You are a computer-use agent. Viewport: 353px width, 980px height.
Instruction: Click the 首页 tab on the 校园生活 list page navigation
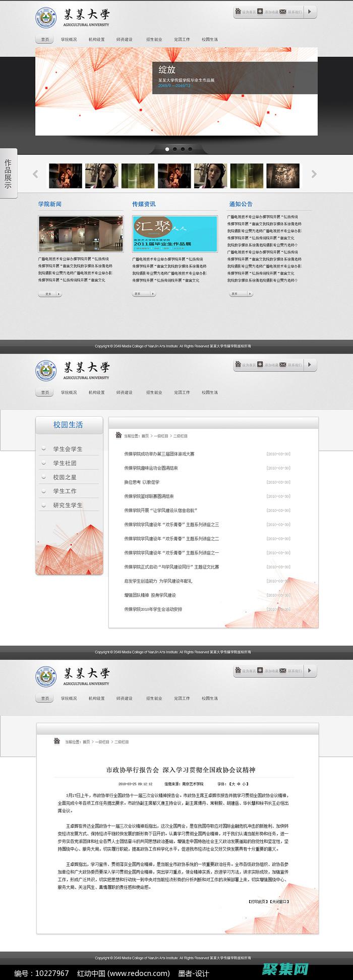click(45, 392)
